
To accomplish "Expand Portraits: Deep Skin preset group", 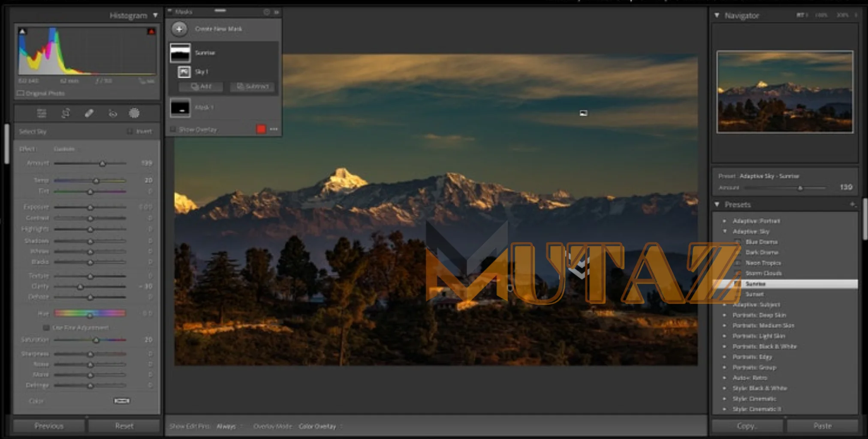I will tap(724, 315).
